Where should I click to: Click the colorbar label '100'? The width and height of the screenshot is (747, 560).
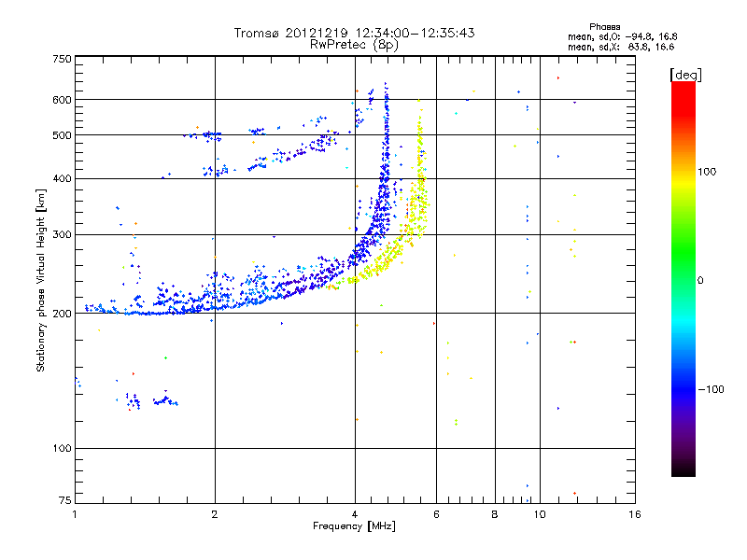pos(707,172)
